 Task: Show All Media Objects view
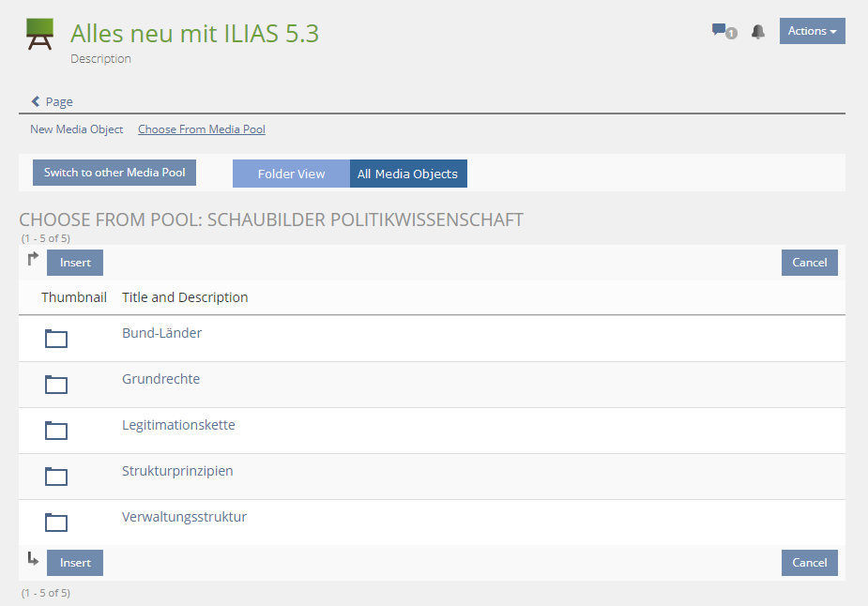407,174
